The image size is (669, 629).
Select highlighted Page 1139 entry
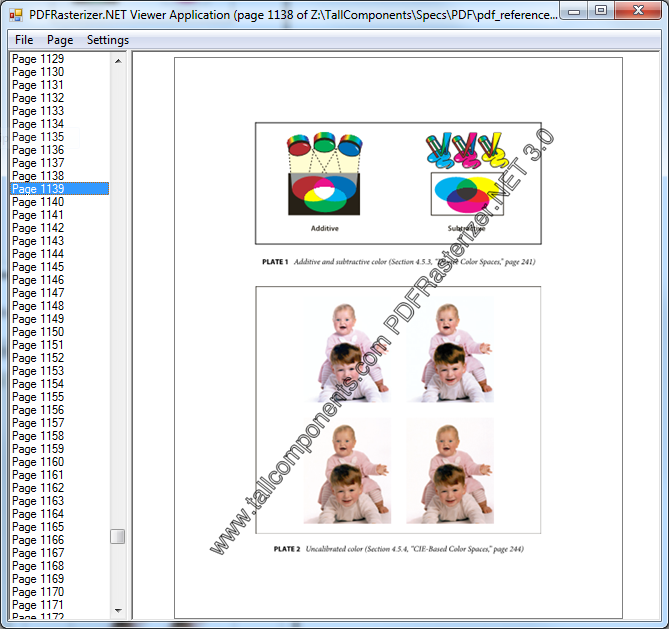point(59,189)
